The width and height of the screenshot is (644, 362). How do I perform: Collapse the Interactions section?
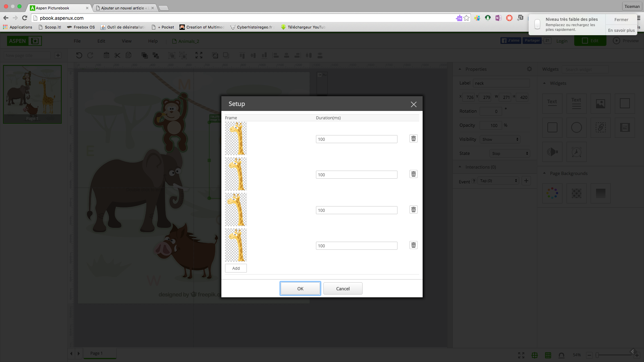(x=460, y=167)
